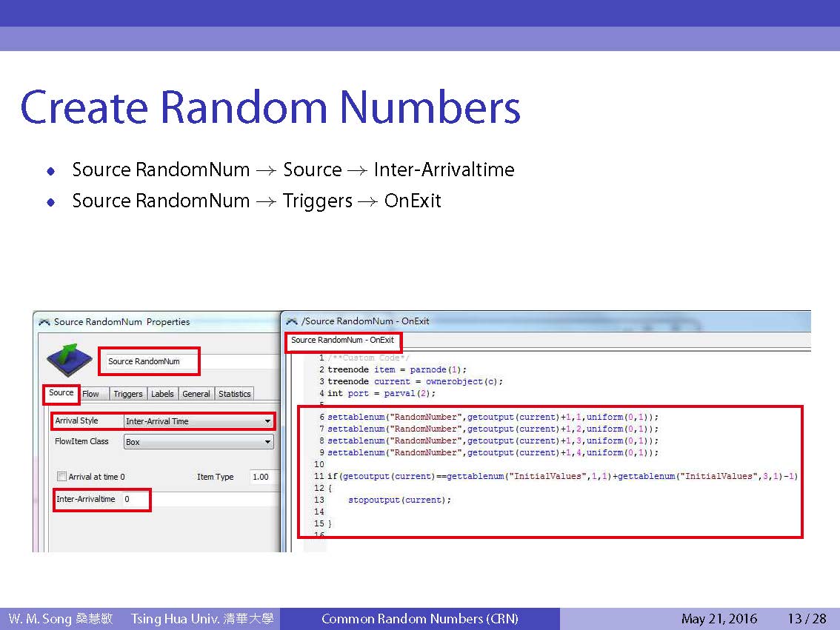Click the Item Type value field
The height and width of the screenshot is (630, 840).
(263, 477)
